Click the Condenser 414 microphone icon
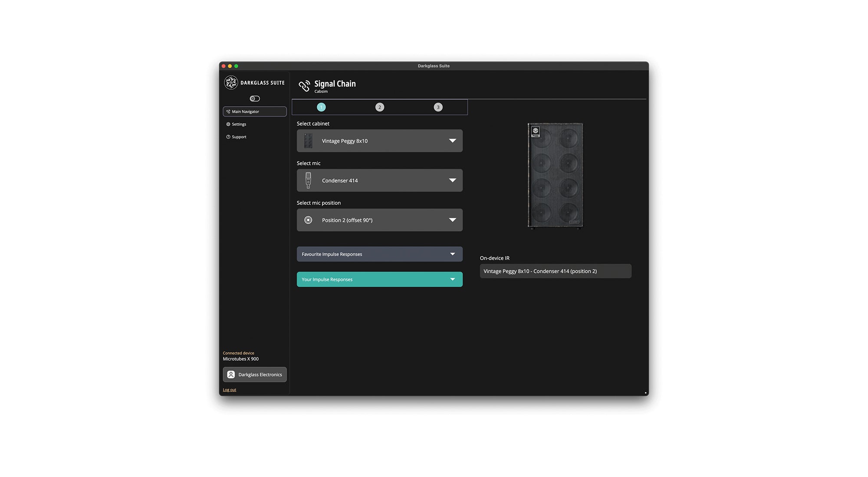Viewport: 868px width, 477px height. (308, 180)
